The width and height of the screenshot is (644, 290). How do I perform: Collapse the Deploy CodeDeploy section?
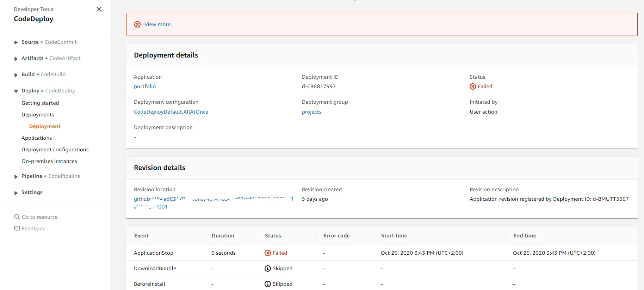pyautogui.click(x=16, y=91)
